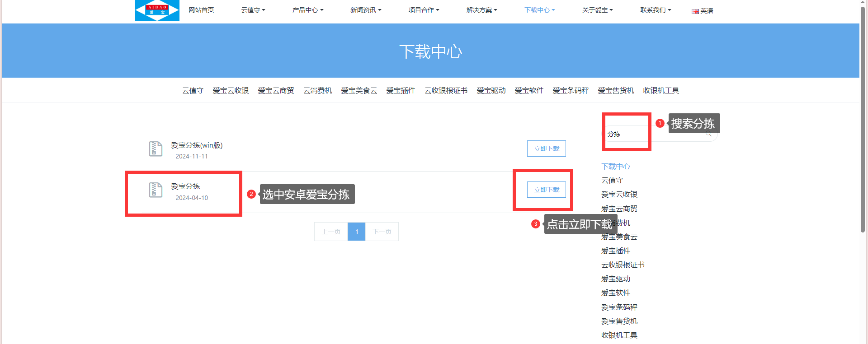This screenshot has width=868, height=344.
Task: Open the 产品中心 dropdown menu
Action: pos(307,10)
